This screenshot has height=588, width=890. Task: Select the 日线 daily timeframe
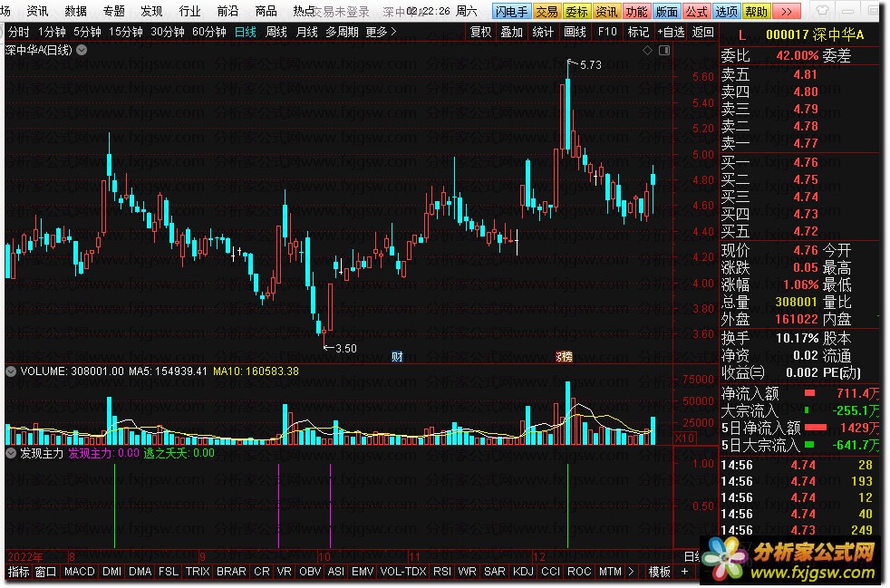click(x=246, y=32)
